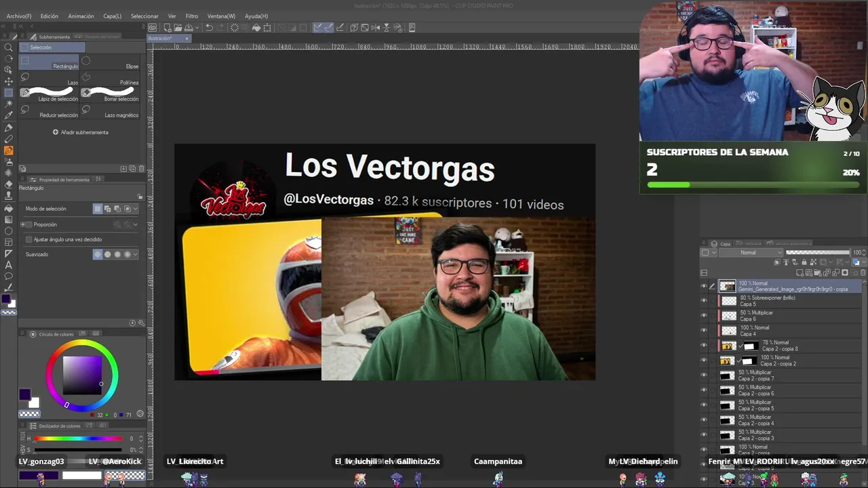Click the delete sub tool trash icon
This screenshot has width=868, height=488.
point(141,169)
